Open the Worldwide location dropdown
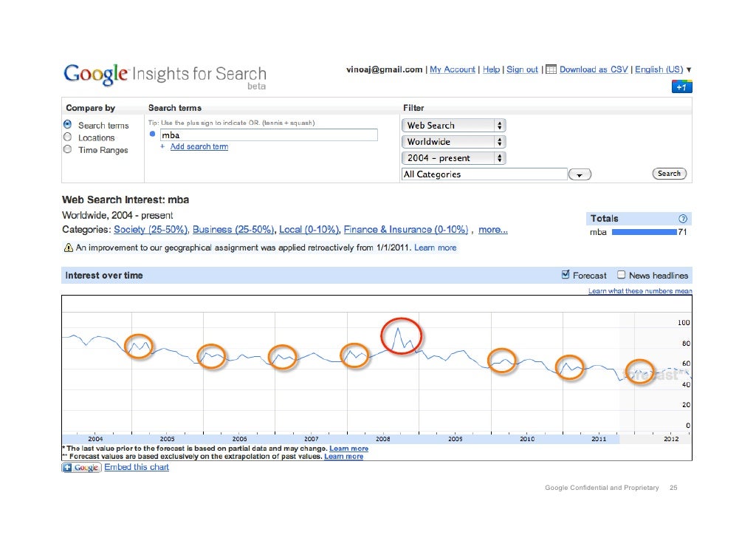The image size is (756, 535). [454, 142]
